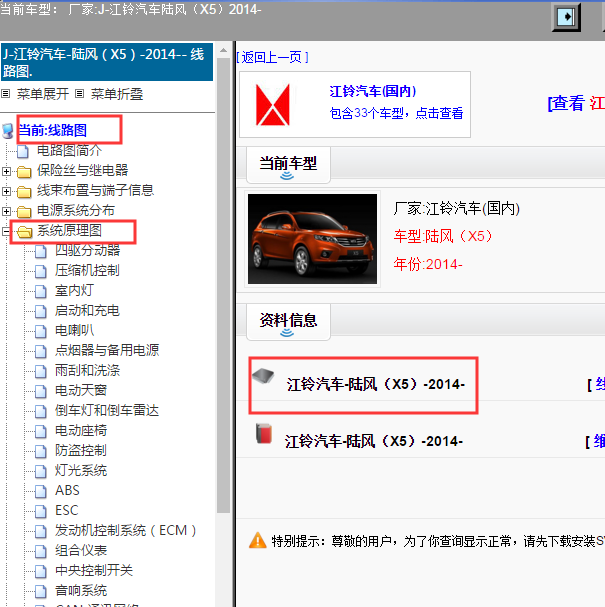Click the gray book icon of wiring diagram entry
605x607 pixels.
click(263, 376)
